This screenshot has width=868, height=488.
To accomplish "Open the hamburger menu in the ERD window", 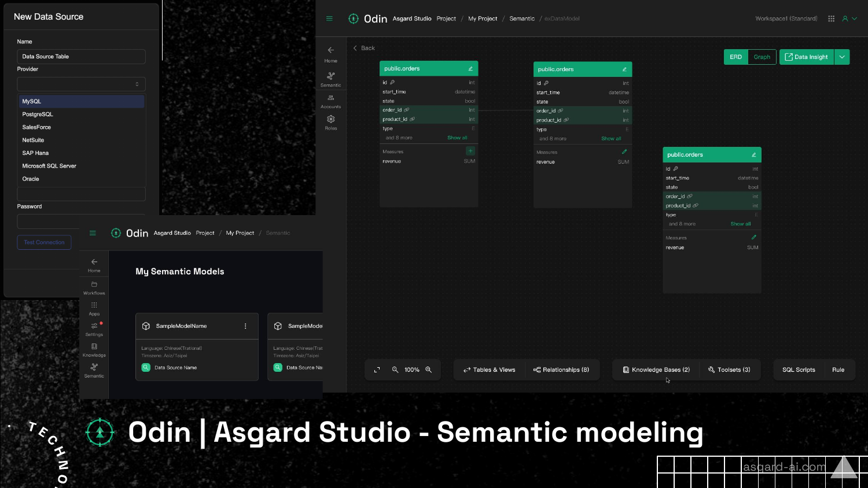I will point(329,19).
